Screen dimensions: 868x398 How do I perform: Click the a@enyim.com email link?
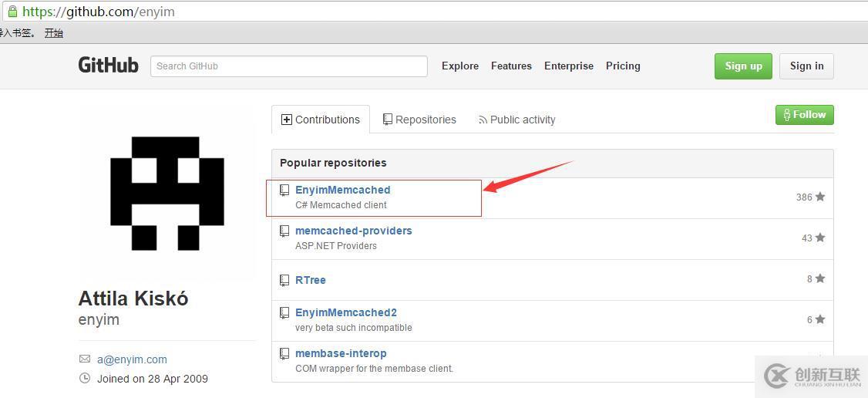pos(132,359)
